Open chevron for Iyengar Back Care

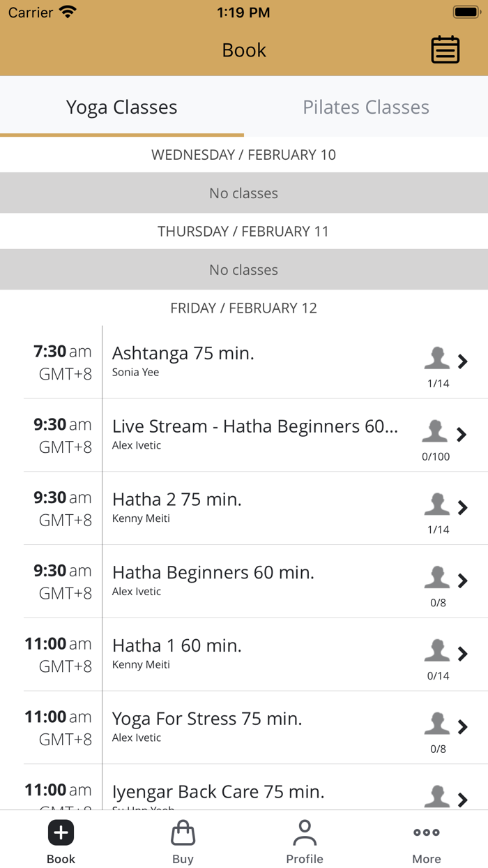(x=462, y=800)
